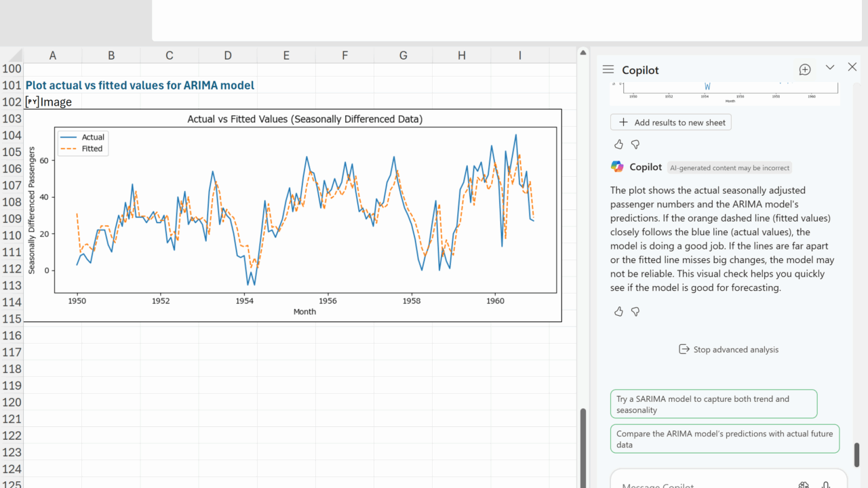Click the Actual vs Fitted Values chart
The image size is (868, 488).
pyautogui.click(x=292, y=216)
